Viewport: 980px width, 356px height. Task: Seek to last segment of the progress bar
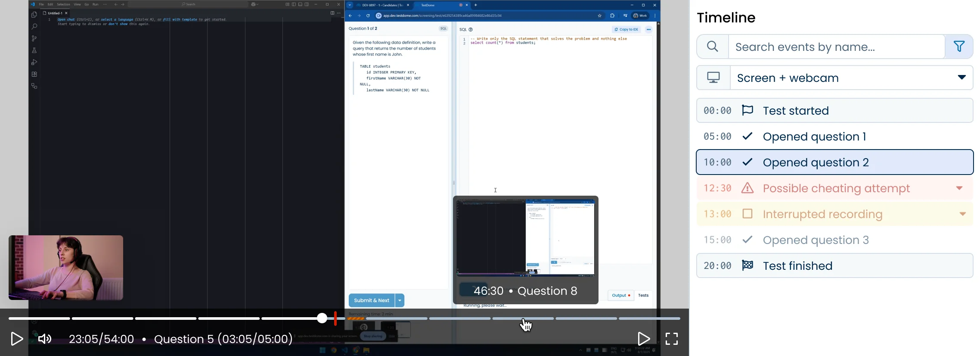point(649,319)
